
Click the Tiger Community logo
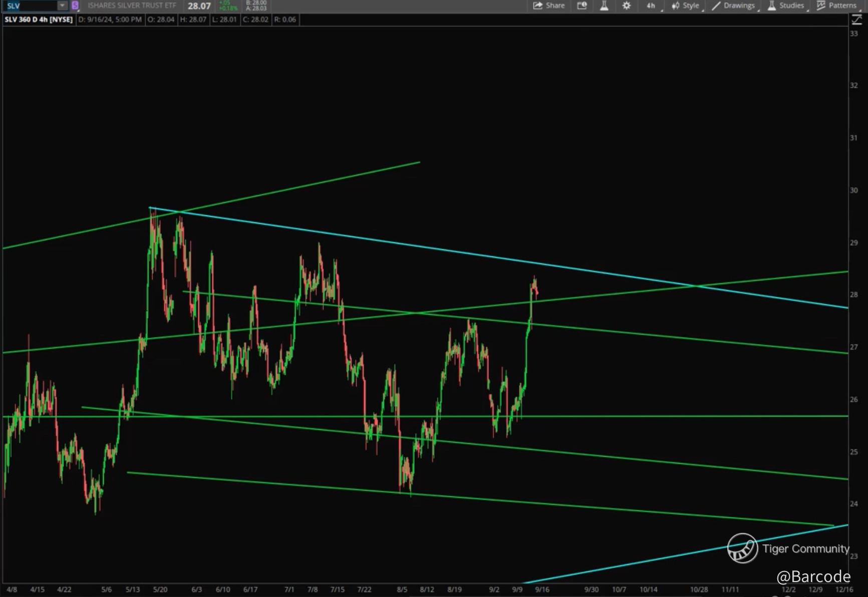pos(742,548)
